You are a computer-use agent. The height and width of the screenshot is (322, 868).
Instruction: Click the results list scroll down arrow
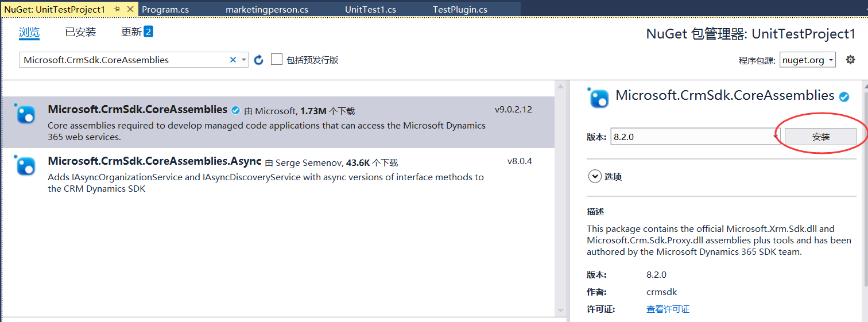(x=561, y=311)
